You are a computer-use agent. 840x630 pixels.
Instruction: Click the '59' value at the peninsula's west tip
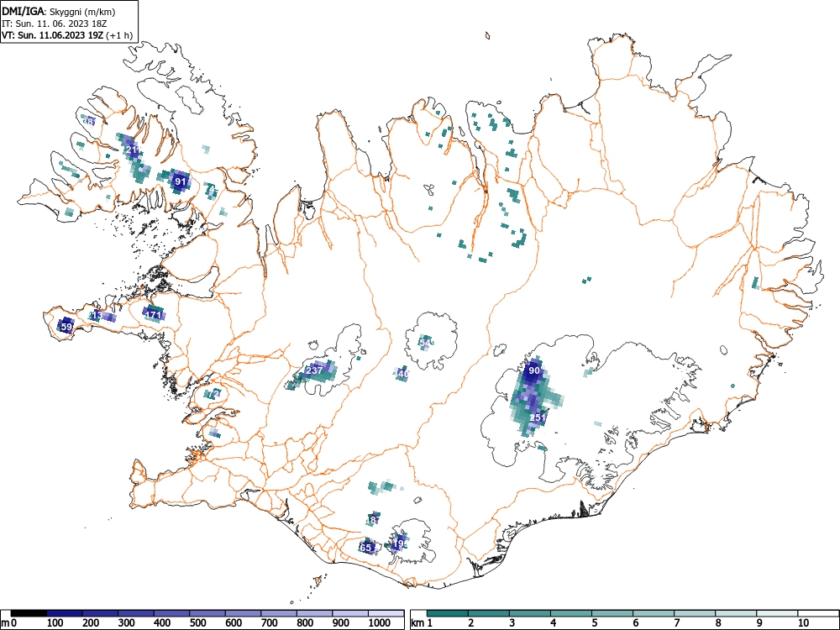coord(66,326)
